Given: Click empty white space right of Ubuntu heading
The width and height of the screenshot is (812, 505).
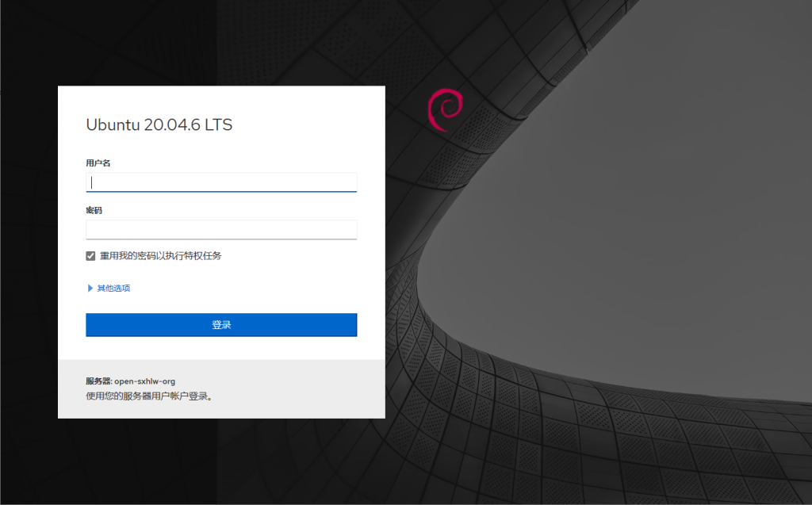Looking at the screenshot, I should [317, 124].
